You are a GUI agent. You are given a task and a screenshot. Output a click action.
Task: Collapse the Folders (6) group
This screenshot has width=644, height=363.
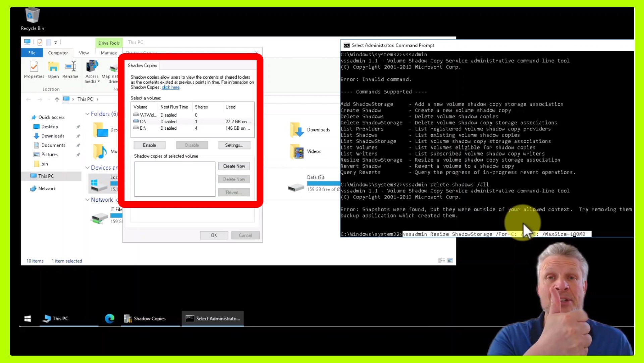click(88, 114)
